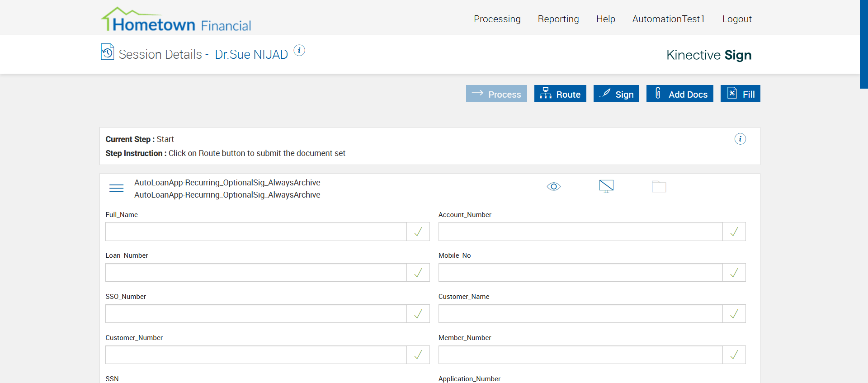Open the Help menu

[x=605, y=19]
